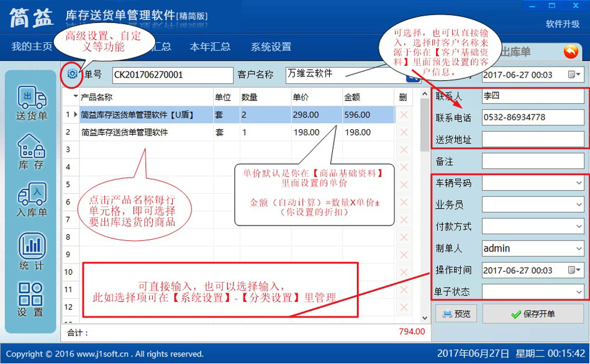Click the red X on row 8
The width and height of the screenshot is (590, 364).
[x=404, y=237]
